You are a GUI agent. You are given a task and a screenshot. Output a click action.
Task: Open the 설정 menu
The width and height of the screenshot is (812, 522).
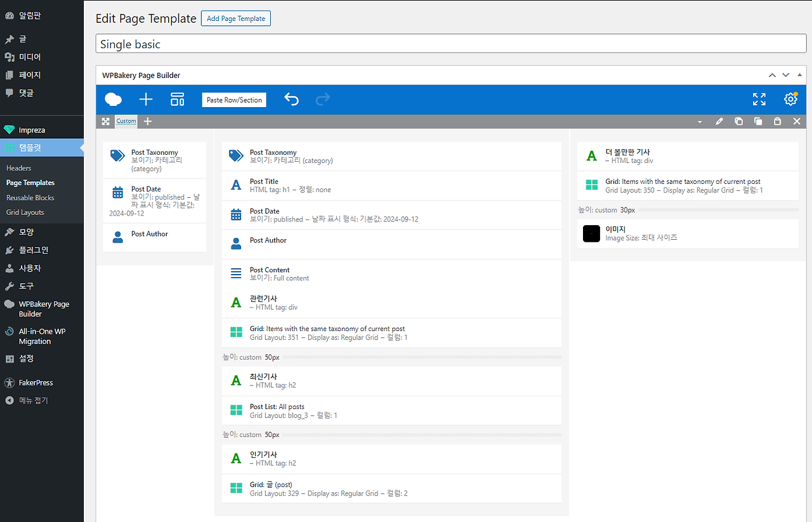pyautogui.click(x=42, y=358)
